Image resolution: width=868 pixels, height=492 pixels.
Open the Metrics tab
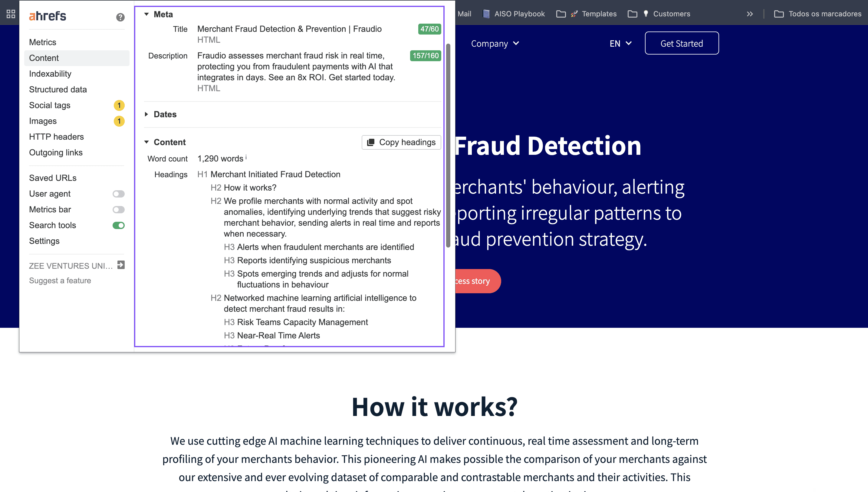point(77,42)
